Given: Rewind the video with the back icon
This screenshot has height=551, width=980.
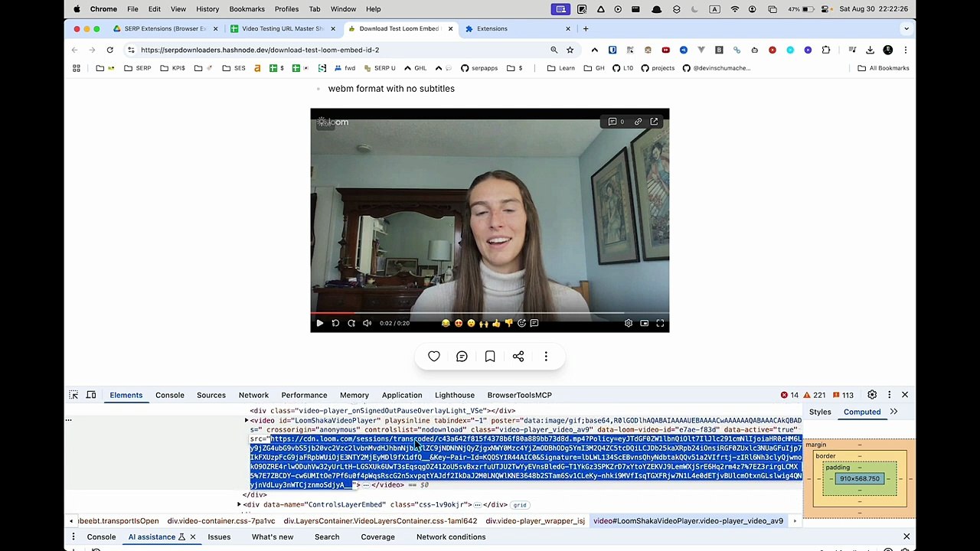Looking at the screenshot, I should click(x=335, y=323).
